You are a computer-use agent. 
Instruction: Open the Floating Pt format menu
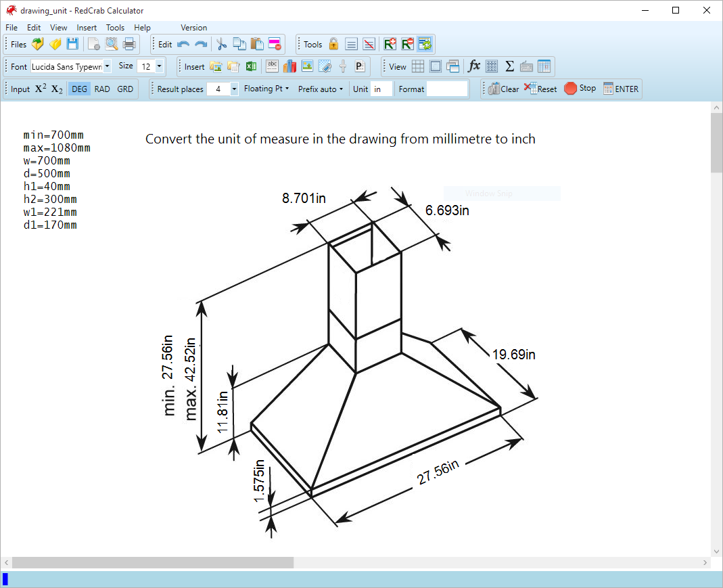[x=266, y=89]
